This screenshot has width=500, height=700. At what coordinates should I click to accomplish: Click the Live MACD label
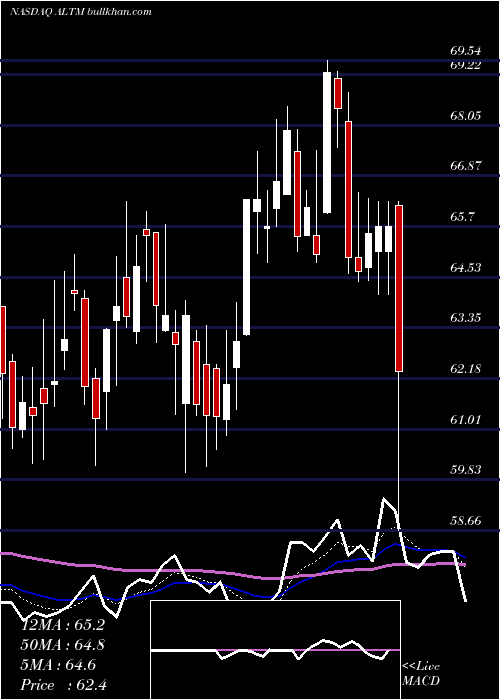[421, 674]
